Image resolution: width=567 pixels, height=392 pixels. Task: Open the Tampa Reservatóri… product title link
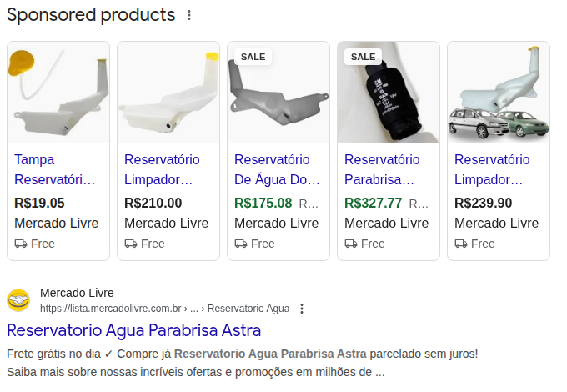point(55,169)
